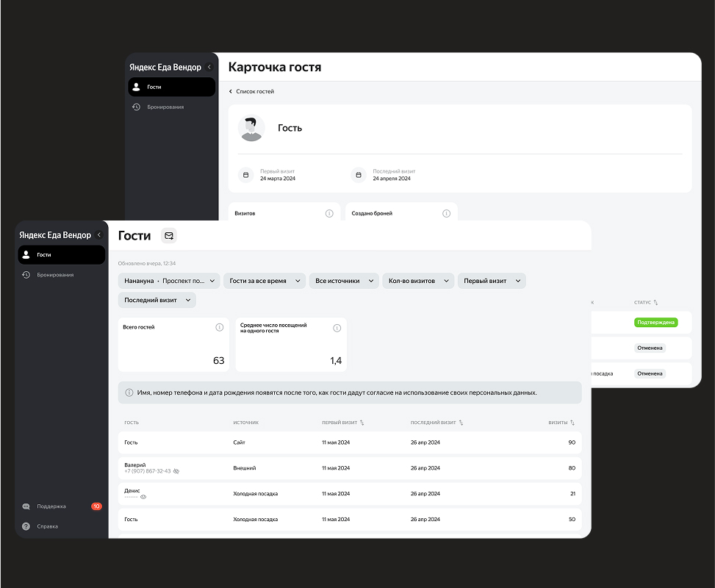Click the Источник column header
715x588 pixels.
point(245,423)
